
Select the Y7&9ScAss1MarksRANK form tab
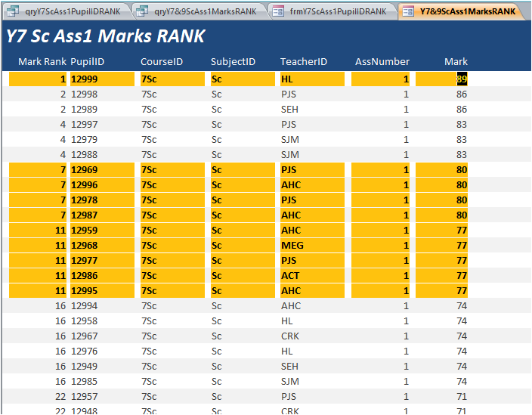coord(462,11)
